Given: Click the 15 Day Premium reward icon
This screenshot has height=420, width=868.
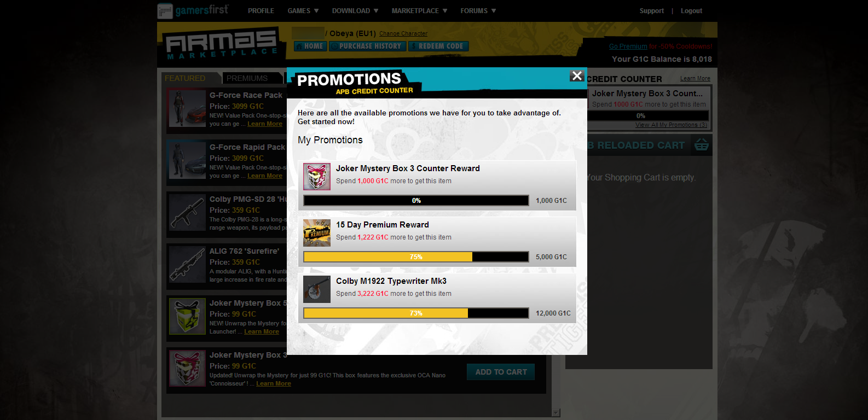Looking at the screenshot, I should pyautogui.click(x=317, y=233).
